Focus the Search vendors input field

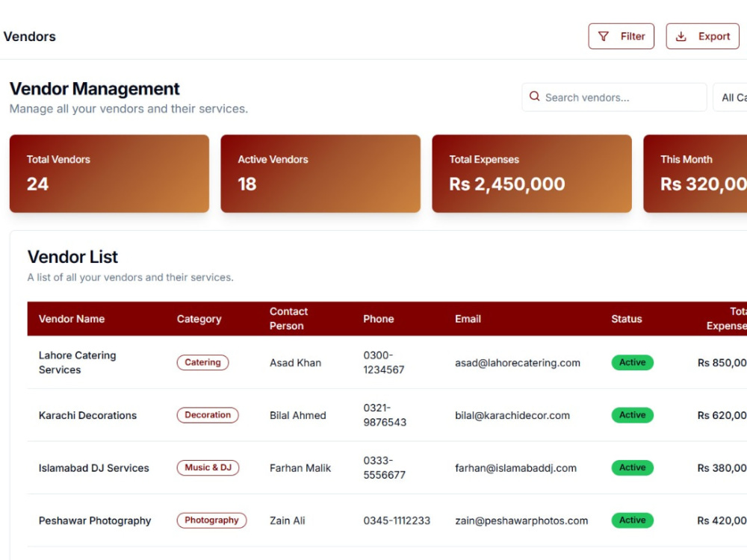614,97
